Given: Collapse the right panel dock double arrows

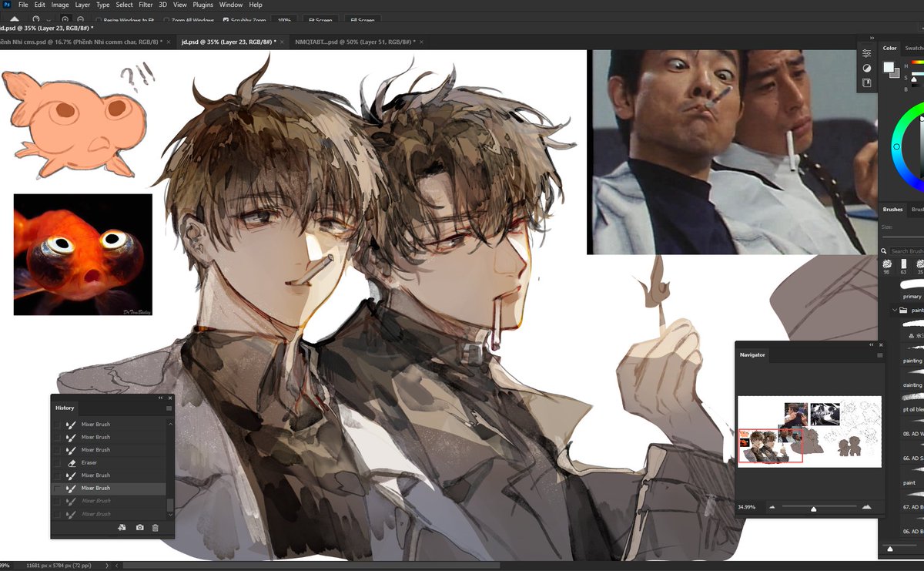Looking at the screenshot, I should [x=872, y=37].
